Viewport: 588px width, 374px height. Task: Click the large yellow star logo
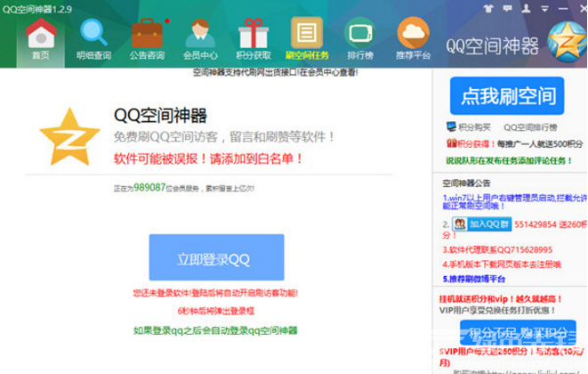[x=69, y=137]
